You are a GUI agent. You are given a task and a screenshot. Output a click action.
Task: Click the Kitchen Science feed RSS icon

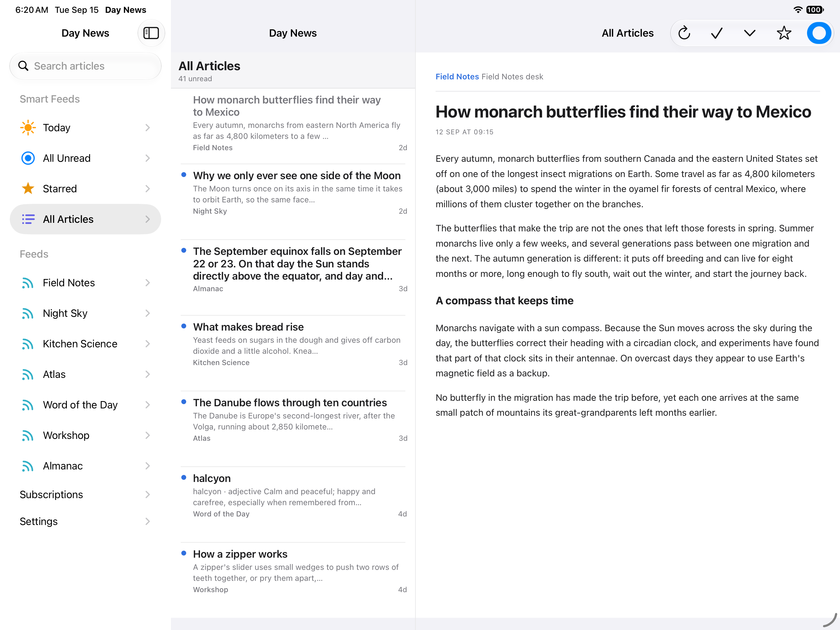point(28,344)
